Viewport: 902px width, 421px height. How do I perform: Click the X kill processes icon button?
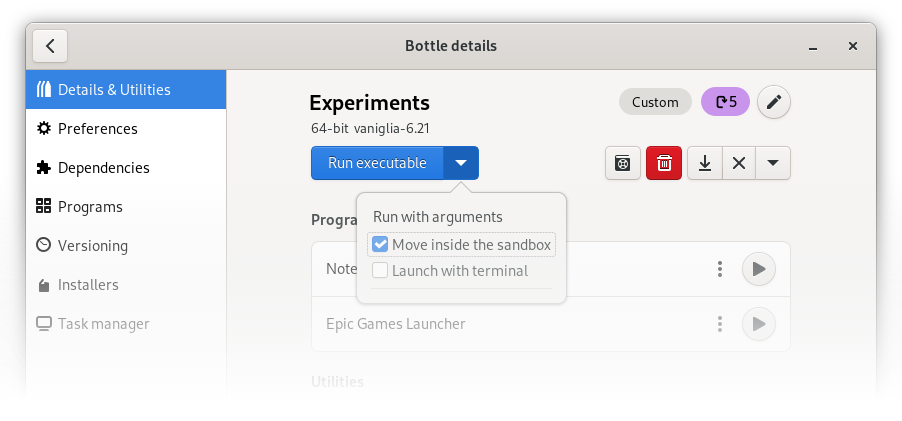[738, 163]
